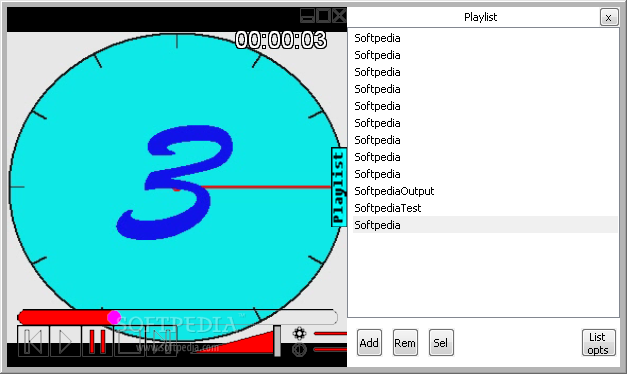Viewport: 627px width, 374px height.
Task: Click the brightness sun icon
Action: tap(300, 333)
